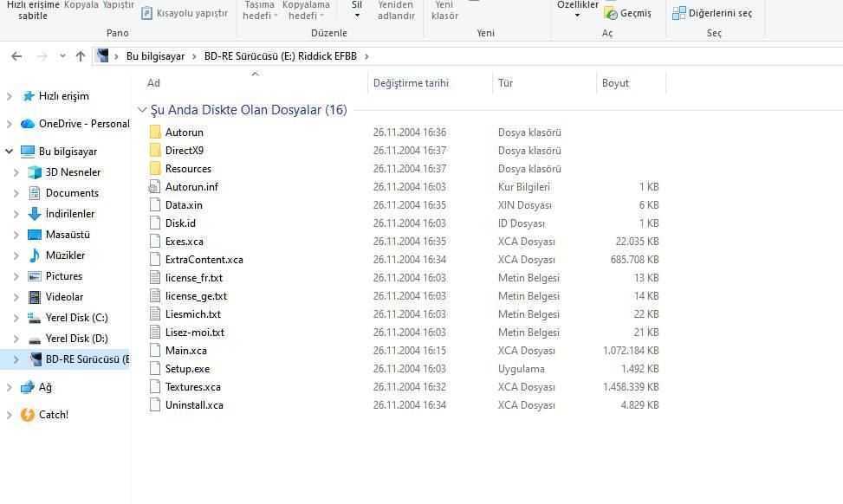Open Kopyalama hedefi dropdown
This screenshot has height=504, width=843.
coord(306,10)
